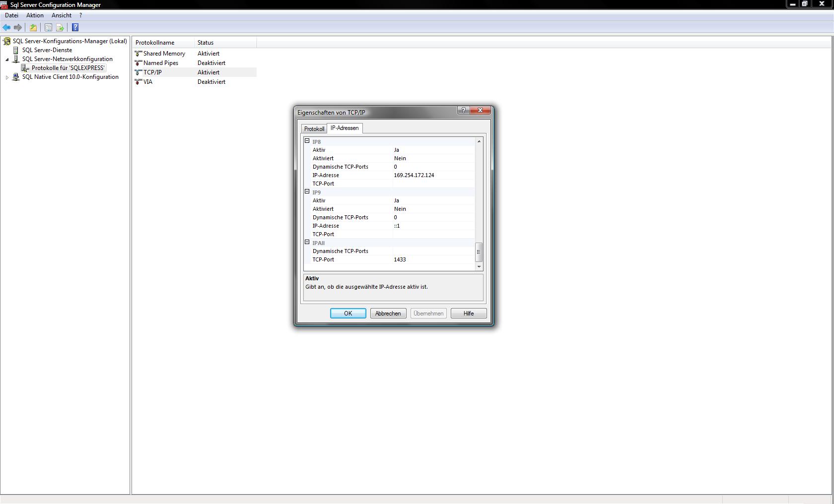Click the IP8 Aktiv value Ja
The image size is (834, 504).
pyautogui.click(x=433, y=150)
